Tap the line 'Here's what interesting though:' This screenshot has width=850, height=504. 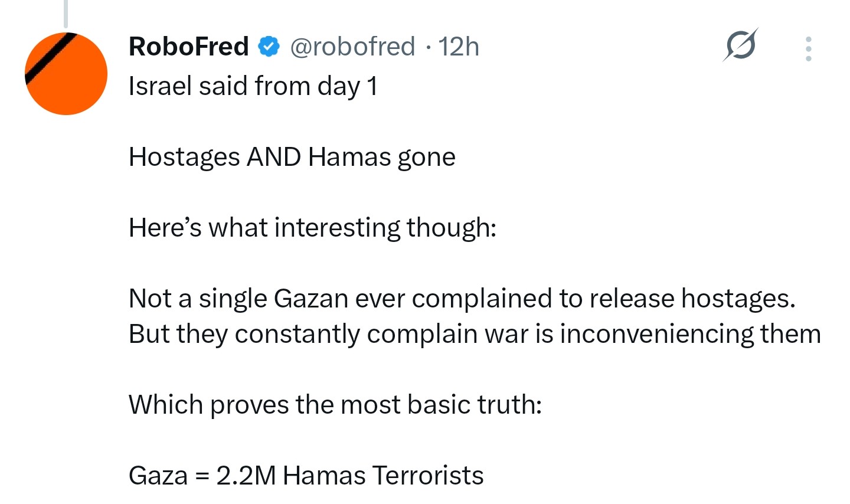pos(313,228)
